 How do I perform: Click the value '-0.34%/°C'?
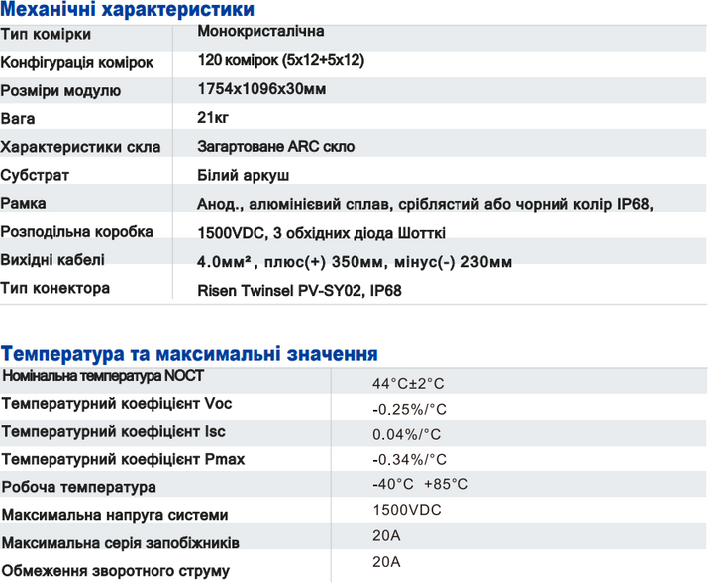point(410,460)
